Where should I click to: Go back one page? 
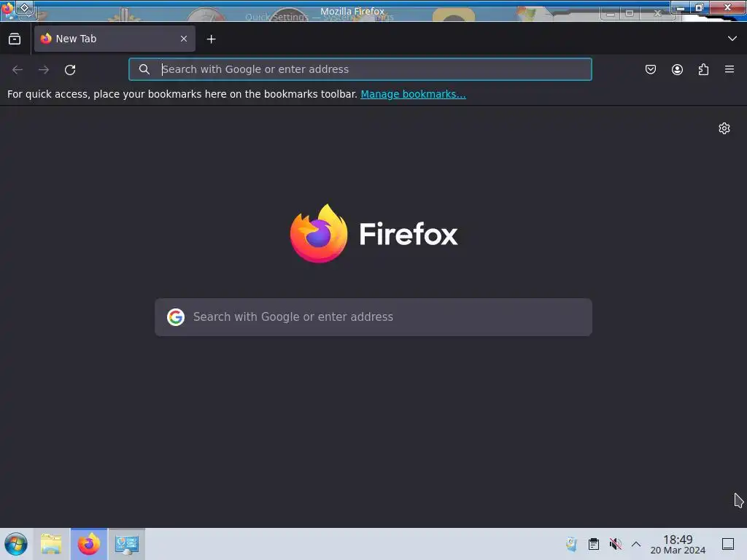tap(18, 69)
